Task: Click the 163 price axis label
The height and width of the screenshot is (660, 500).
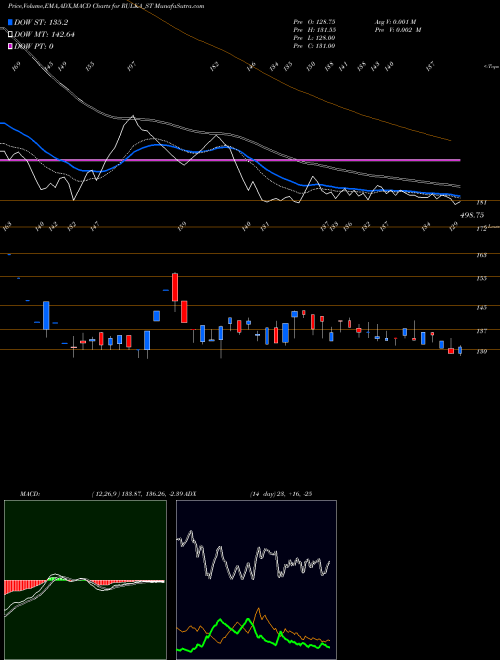Action: click(481, 255)
